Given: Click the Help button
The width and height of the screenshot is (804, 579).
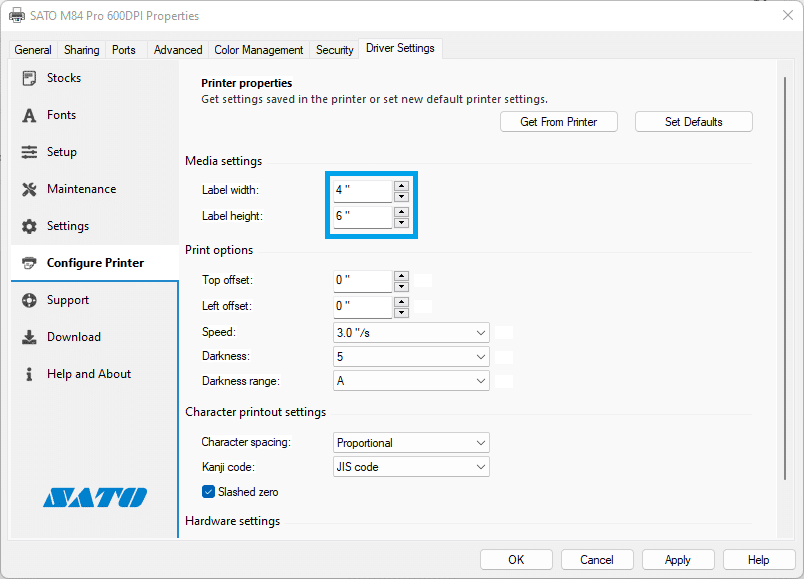Looking at the screenshot, I should point(758,560).
